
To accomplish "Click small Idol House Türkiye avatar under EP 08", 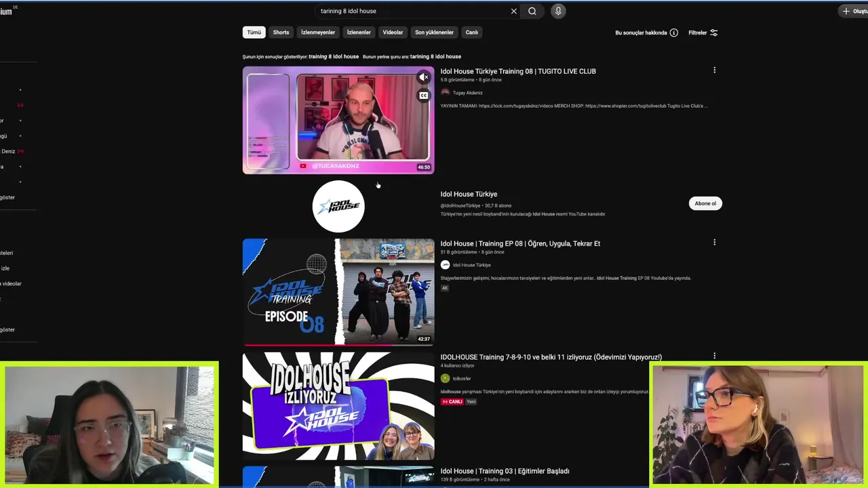I will [445, 265].
